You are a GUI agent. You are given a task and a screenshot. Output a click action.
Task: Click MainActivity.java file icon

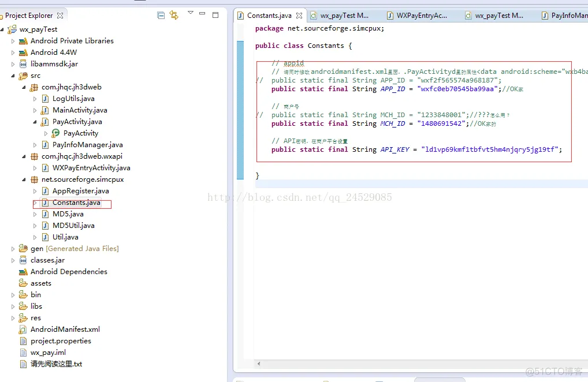tap(45, 110)
